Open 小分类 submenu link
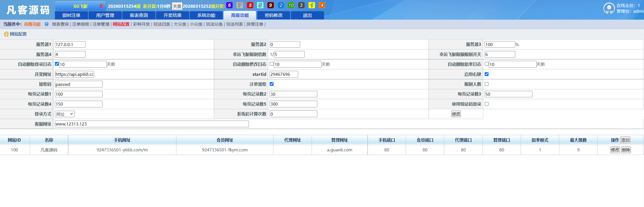Screen dimensions: 644x207 pyautogui.click(x=196, y=24)
